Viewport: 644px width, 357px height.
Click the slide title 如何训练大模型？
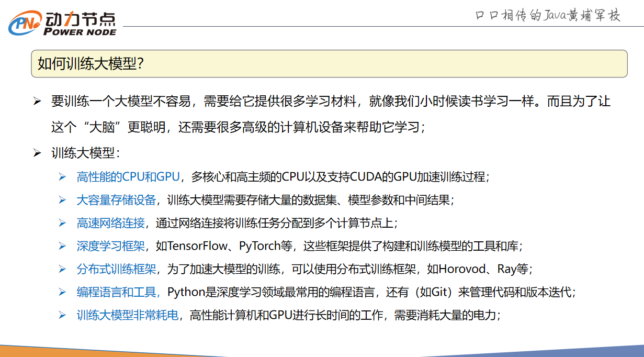pos(91,64)
